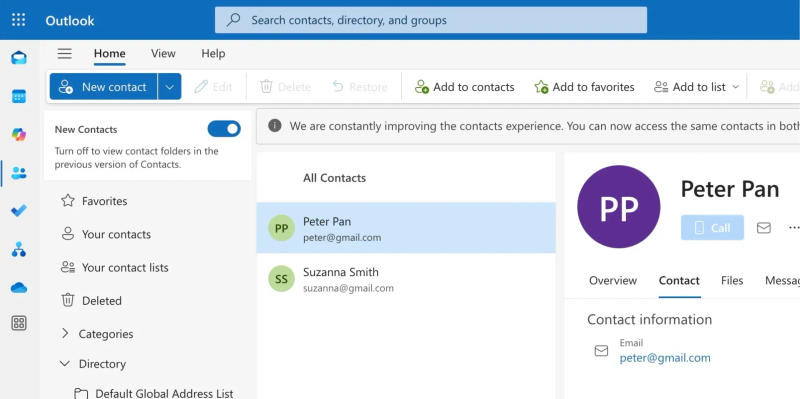Click Add to favorites
This screenshot has width=800, height=399.
[584, 87]
